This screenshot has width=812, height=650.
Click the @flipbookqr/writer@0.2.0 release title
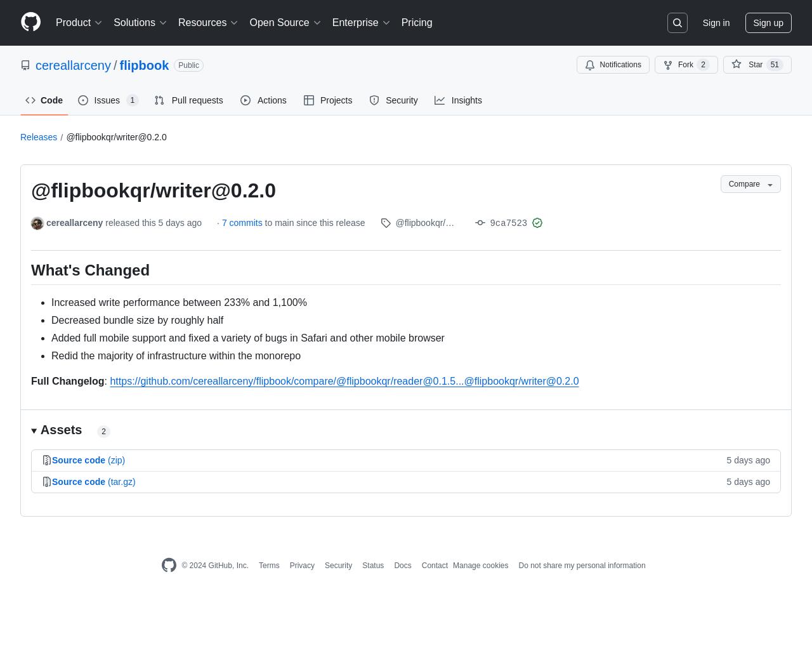tap(154, 190)
